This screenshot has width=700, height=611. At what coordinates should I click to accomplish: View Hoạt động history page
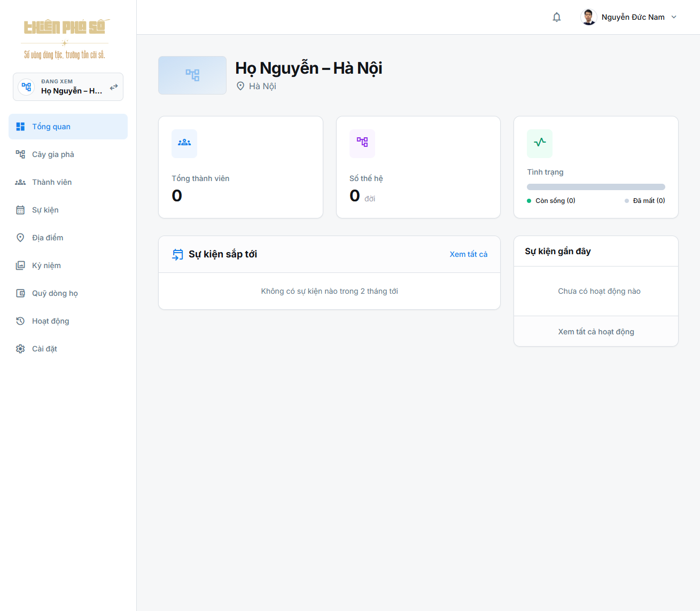(x=68, y=321)
